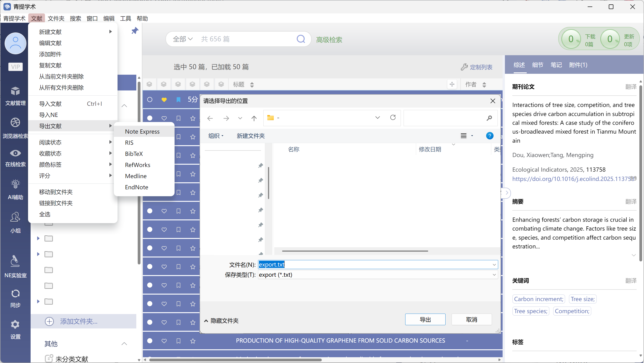Click the 文件名 input field
This screenshot has height=363, width=644.
pos(375,264)
